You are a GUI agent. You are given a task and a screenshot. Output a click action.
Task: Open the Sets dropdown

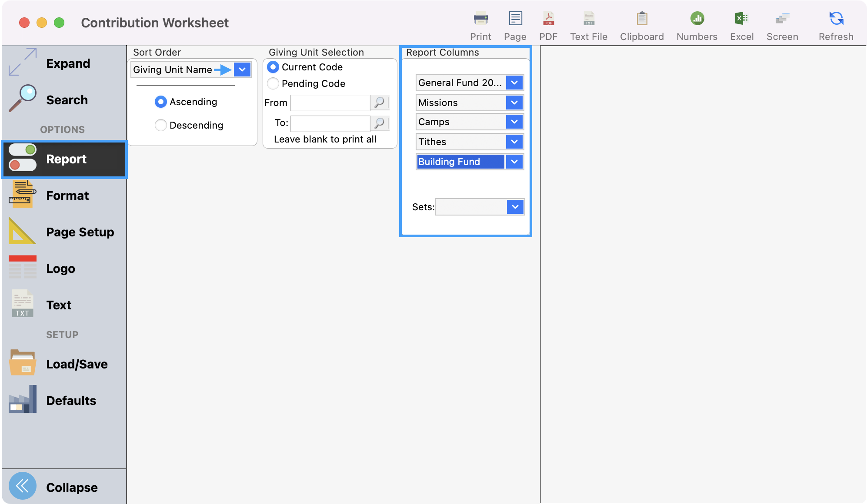pos(515,207)
